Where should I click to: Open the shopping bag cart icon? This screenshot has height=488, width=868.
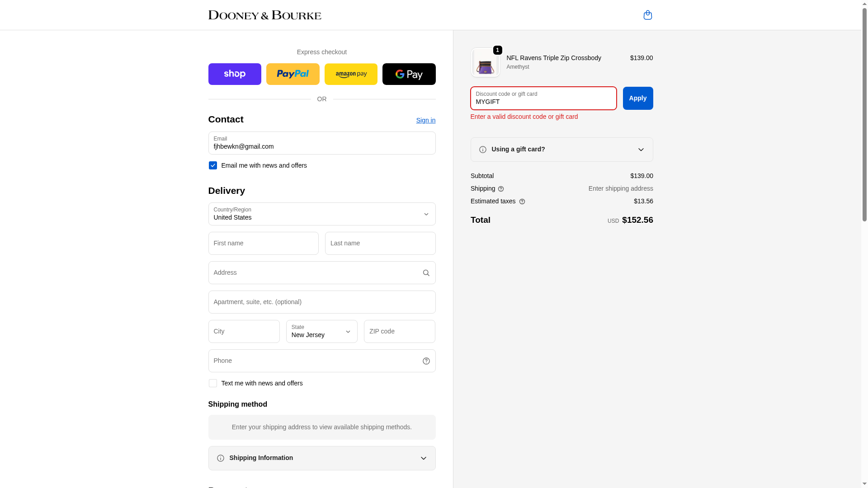point(647,15)
